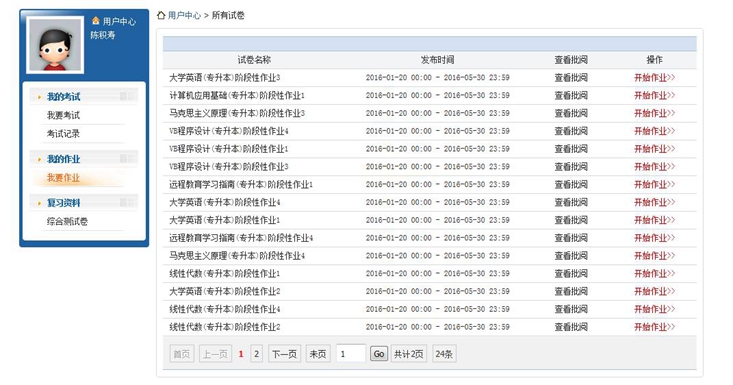View grading for 远程教育学习指南 作业4
The image size is (733, 385).
point(571,238)
